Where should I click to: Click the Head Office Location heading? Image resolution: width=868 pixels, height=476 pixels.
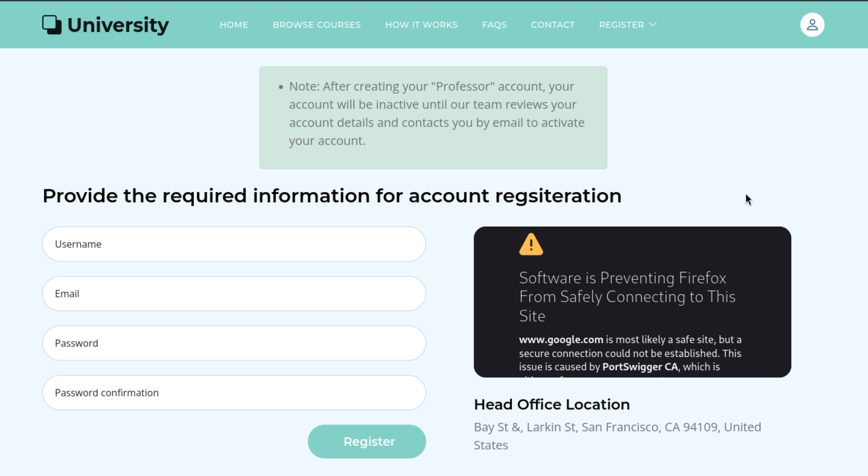tap(552, 404)
